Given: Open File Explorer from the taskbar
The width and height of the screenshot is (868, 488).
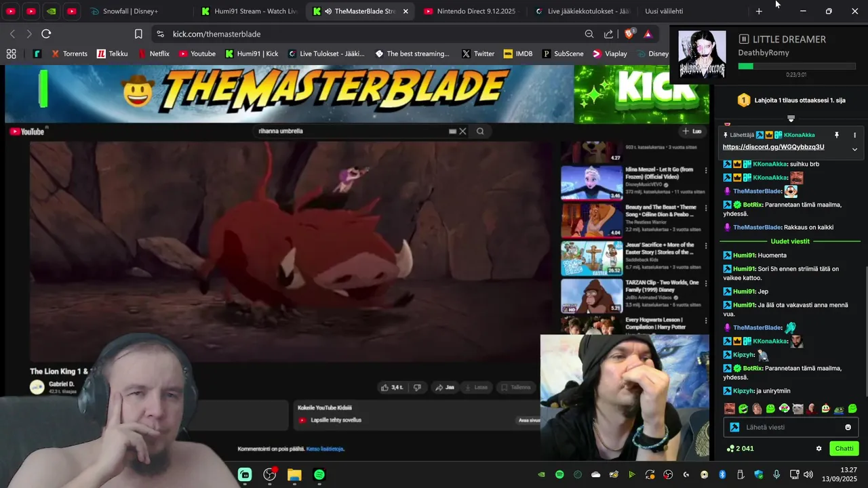Looking at the screenshot, I should pos(294,475).
